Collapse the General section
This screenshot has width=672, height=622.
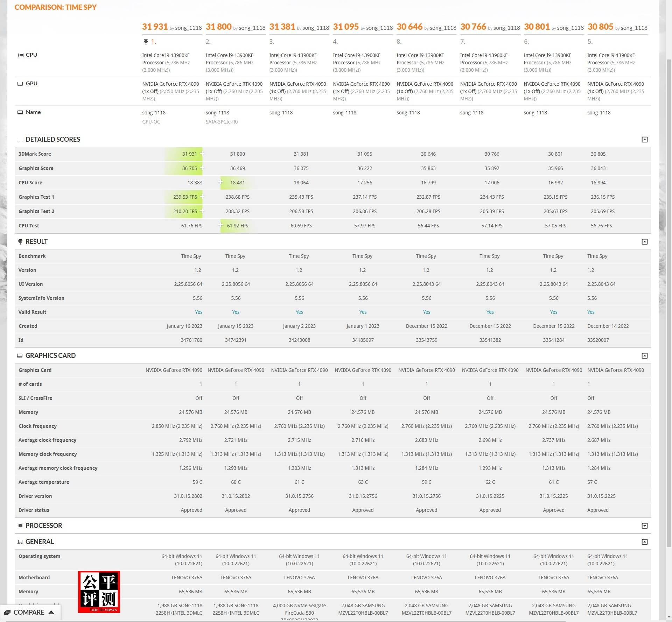point(644,542)
